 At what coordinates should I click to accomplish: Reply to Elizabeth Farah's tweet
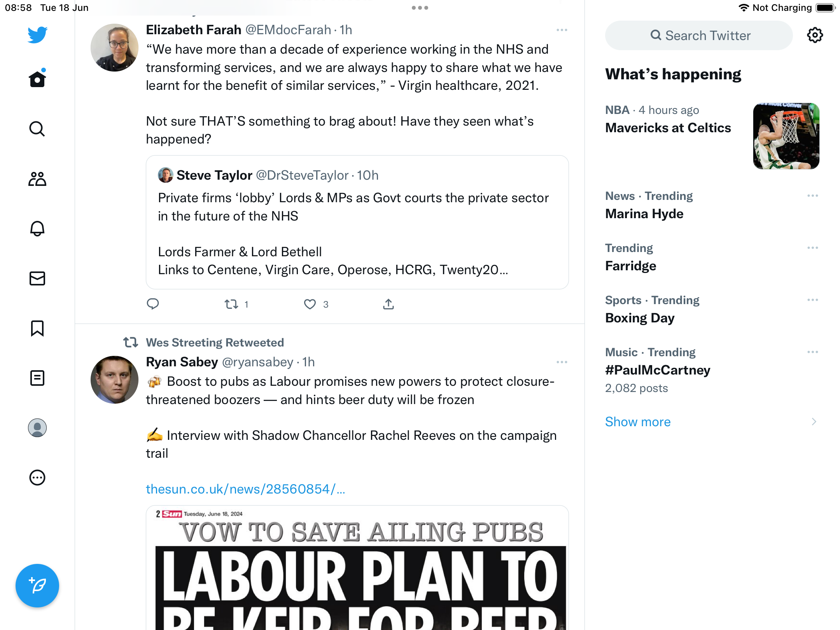coord(153,304)
